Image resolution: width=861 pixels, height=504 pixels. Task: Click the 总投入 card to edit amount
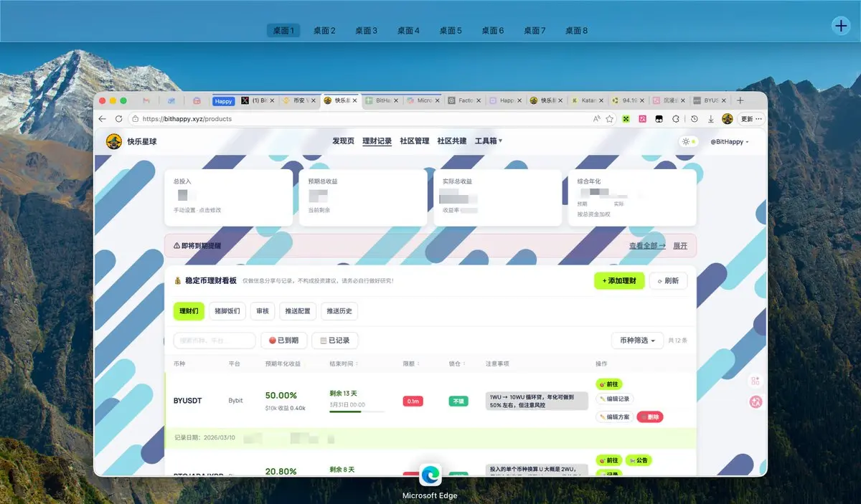coord(229,197)
